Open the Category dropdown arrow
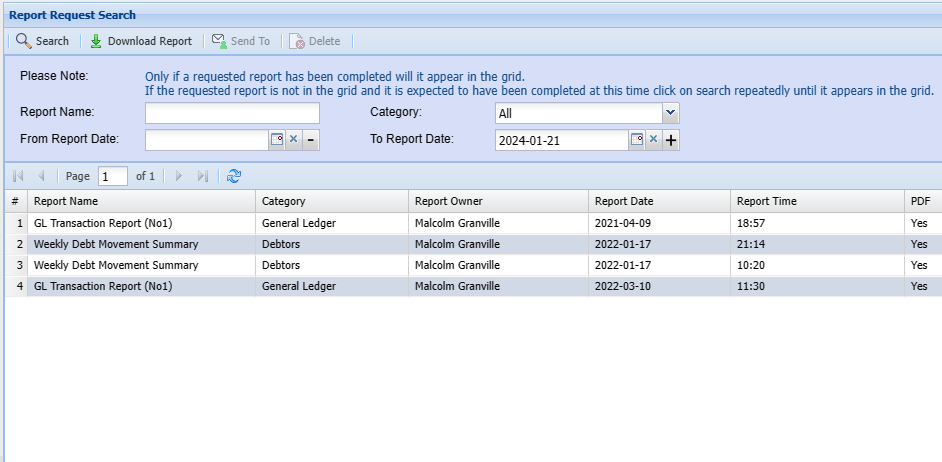Image resolution: width=942 pixels, height=462 pixels. tap(670, 113)
